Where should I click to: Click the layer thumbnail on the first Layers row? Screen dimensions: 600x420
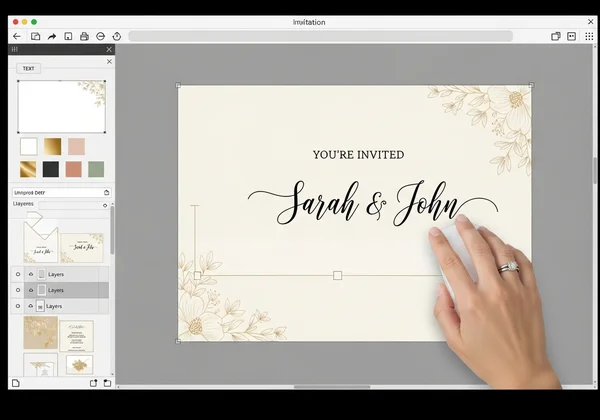tap(41, 274)
